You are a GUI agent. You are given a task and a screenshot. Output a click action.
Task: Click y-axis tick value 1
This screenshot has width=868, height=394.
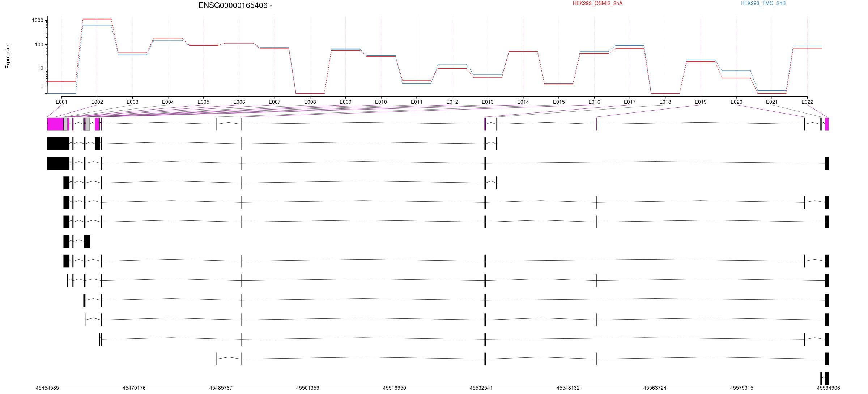(42, 86)
